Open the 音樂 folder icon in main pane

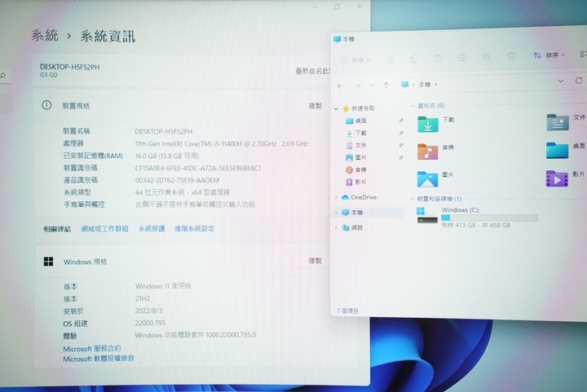tap(427, 152)
